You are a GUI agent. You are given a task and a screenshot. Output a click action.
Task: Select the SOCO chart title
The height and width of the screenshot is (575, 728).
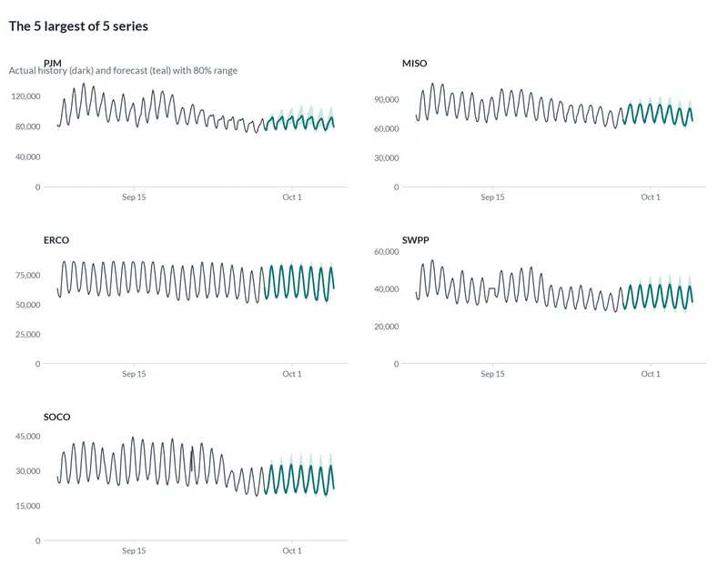coord(56,417)
